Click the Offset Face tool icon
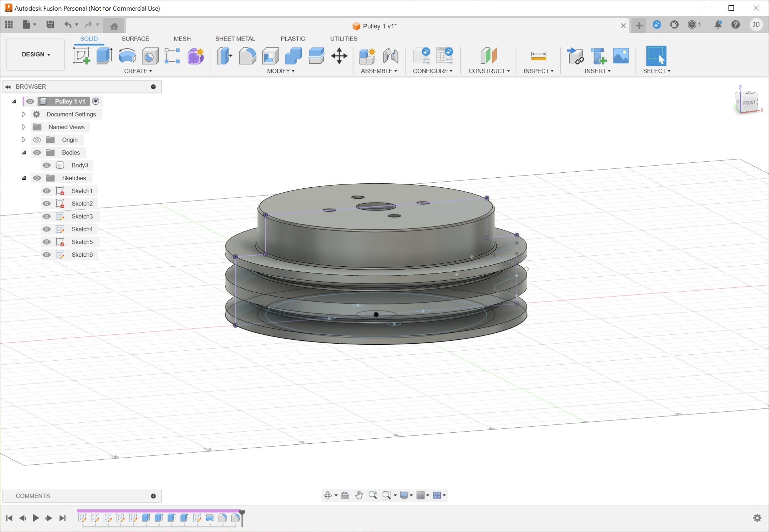The width and height of the screenshot is (769, 532). tap(316, 56)
